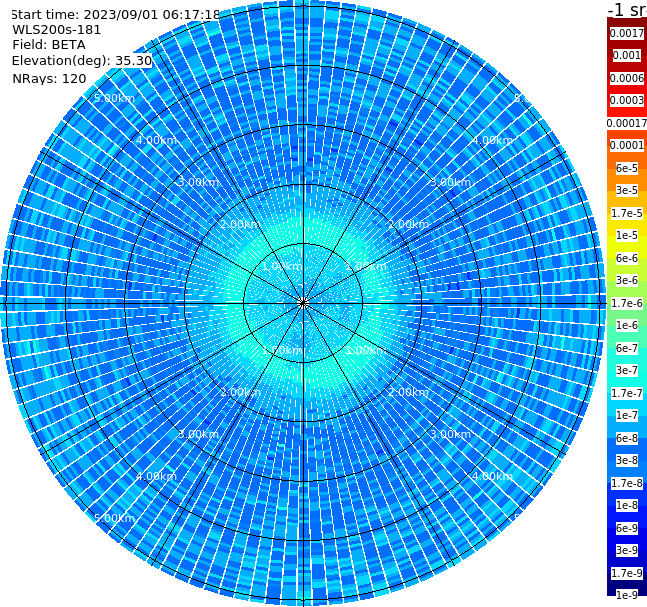Viewport: 647px width, 607px height.
Task: Click the 3e-6 colorbar label
Action: coord(627,280)
